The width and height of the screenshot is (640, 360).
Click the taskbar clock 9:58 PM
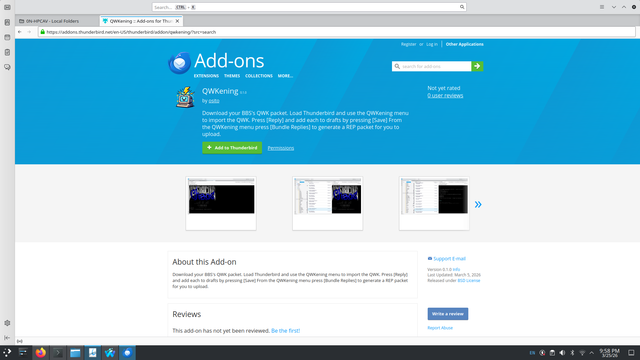[x=609, y=353]
